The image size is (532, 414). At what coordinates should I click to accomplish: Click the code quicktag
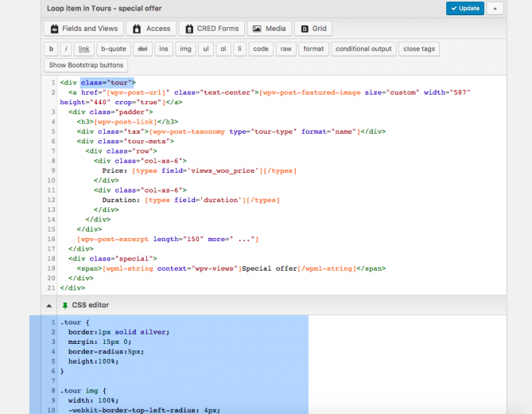click(x=261, y=49)
